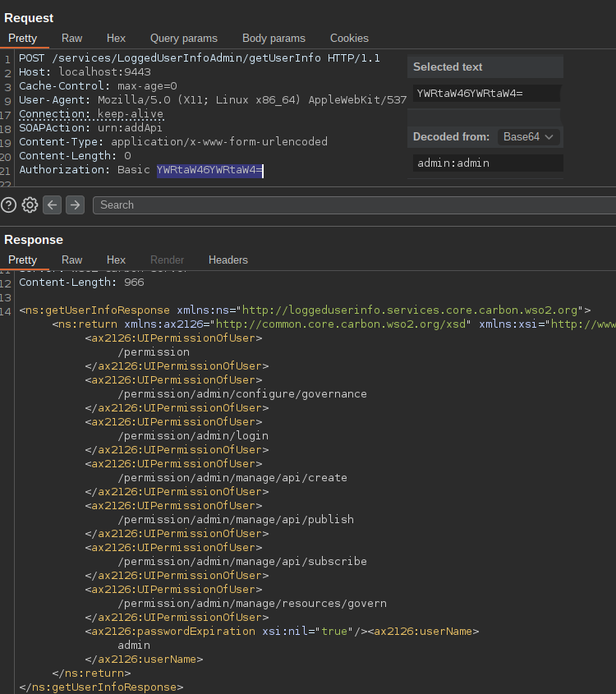Expand the Decoded from Base64 dropdown

coord(528,137)
